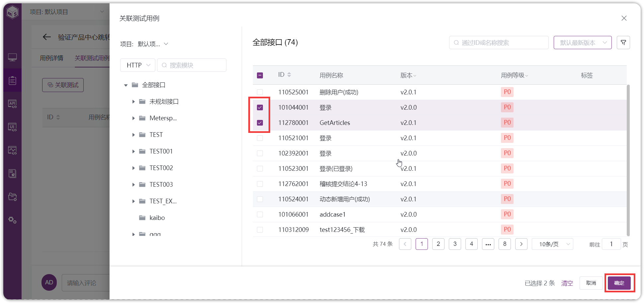Open the system settings gears icon
This screenshot has width=644, height=303.
click(x=12, y=220)
